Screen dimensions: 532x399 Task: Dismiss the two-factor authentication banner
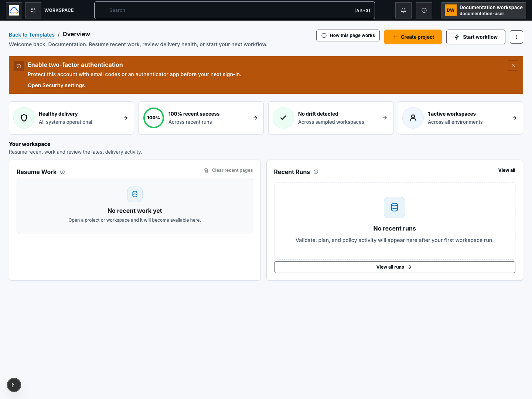click(x=513, y=65)
